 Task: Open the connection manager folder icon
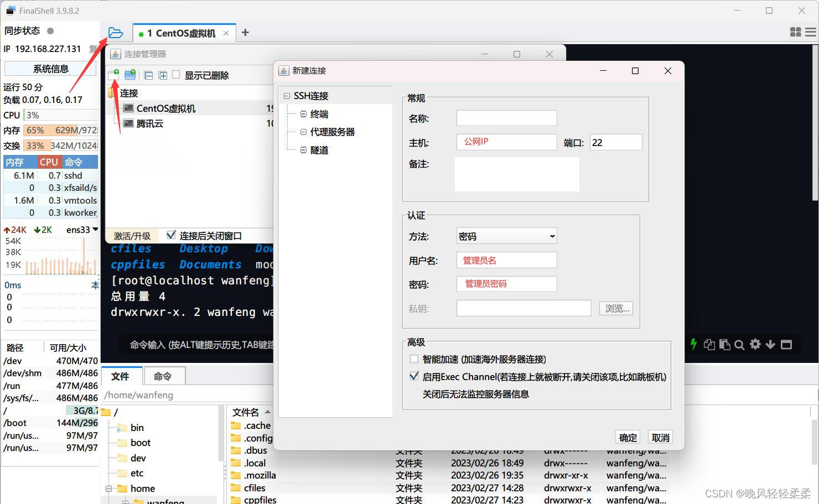coord(116,33)
